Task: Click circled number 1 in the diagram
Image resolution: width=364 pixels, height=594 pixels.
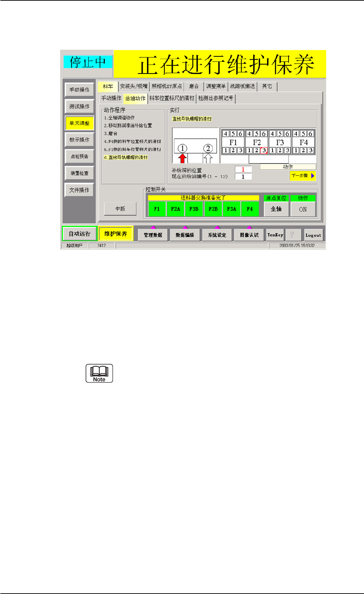Action: (183, 148)
